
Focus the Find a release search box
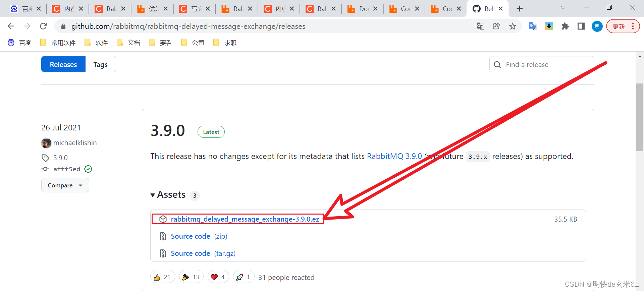[x=542, y=64]
